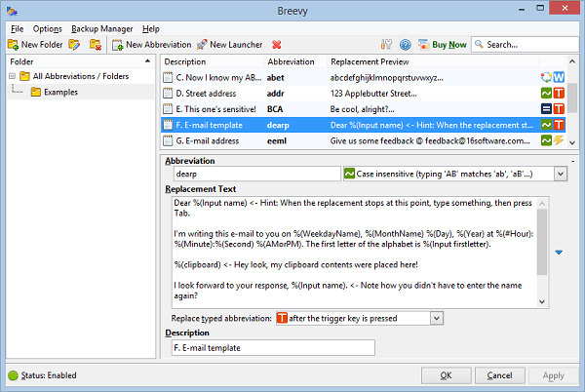The height and width of the screenshot is (392, 585).
Task: Open the Options menu
Action: (x=48, y=28)
